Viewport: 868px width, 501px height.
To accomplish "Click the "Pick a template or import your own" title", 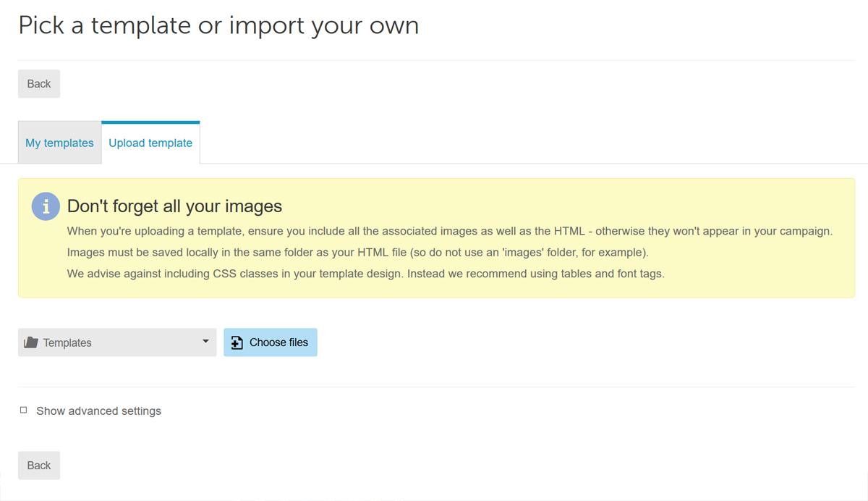I will pyautogui.click(x=218, y=25).
